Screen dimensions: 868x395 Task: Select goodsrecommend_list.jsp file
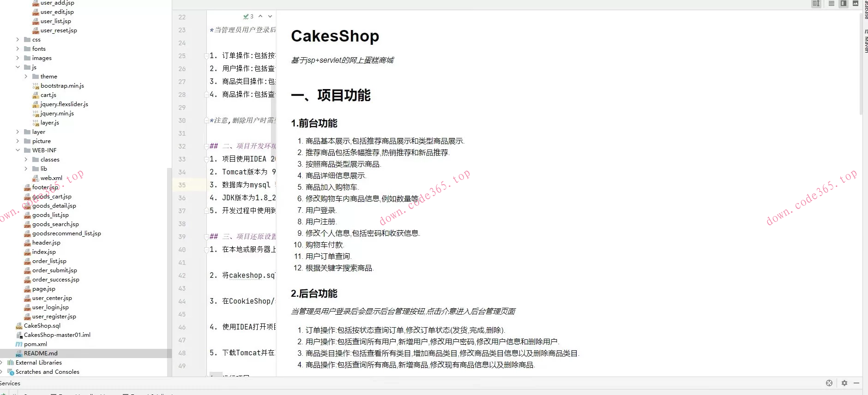click(x=66, y=233)
